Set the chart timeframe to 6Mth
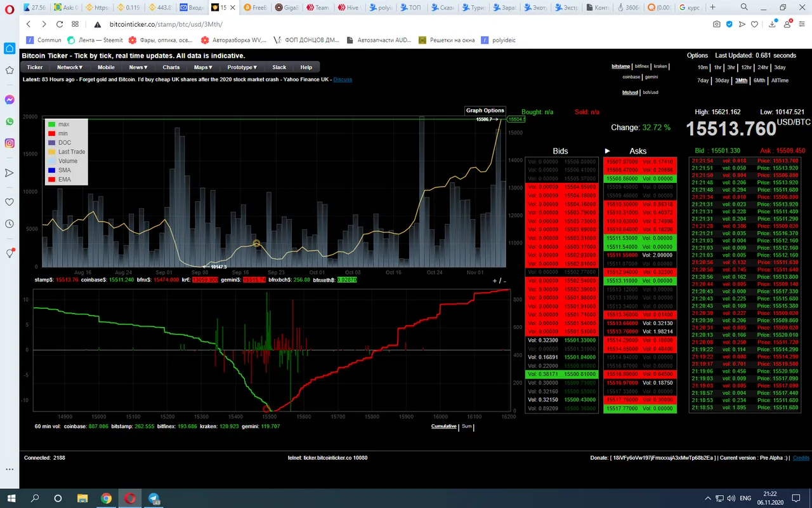 tap(759, 81)
